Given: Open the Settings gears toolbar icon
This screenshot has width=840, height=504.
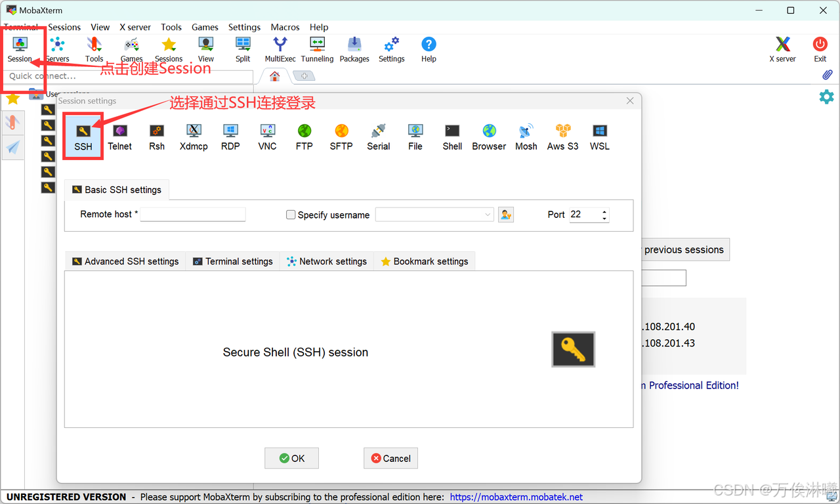Looking at the screenshot, I should click(391, 49).
